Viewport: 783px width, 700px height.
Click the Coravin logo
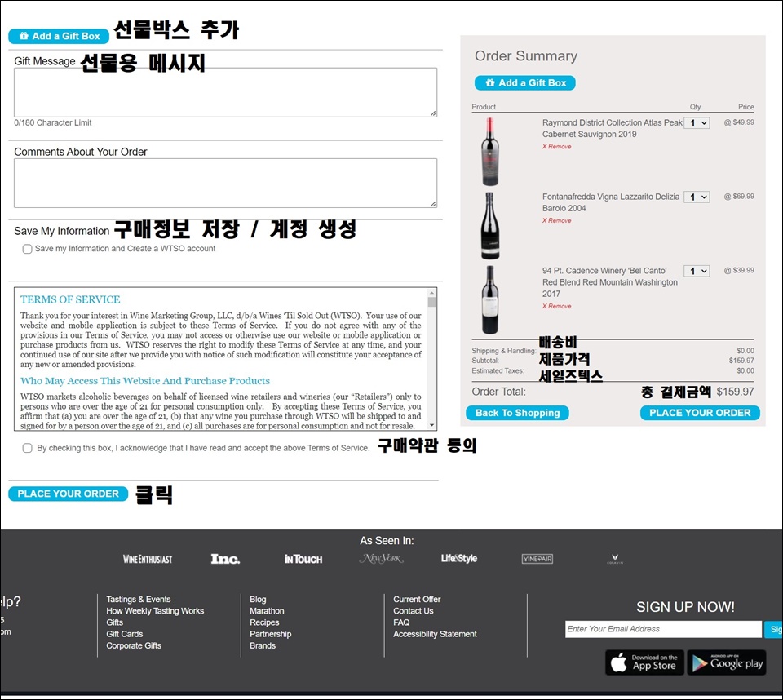[x=615, y=559]
